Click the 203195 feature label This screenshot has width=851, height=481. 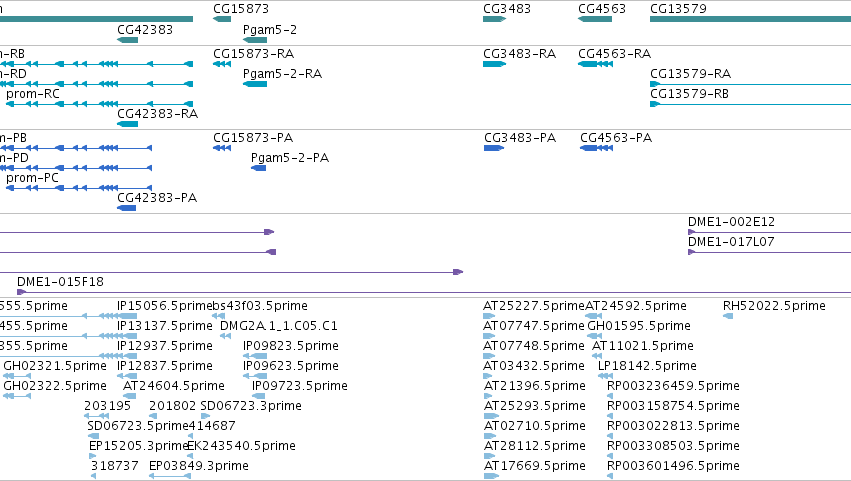[107, 406]
